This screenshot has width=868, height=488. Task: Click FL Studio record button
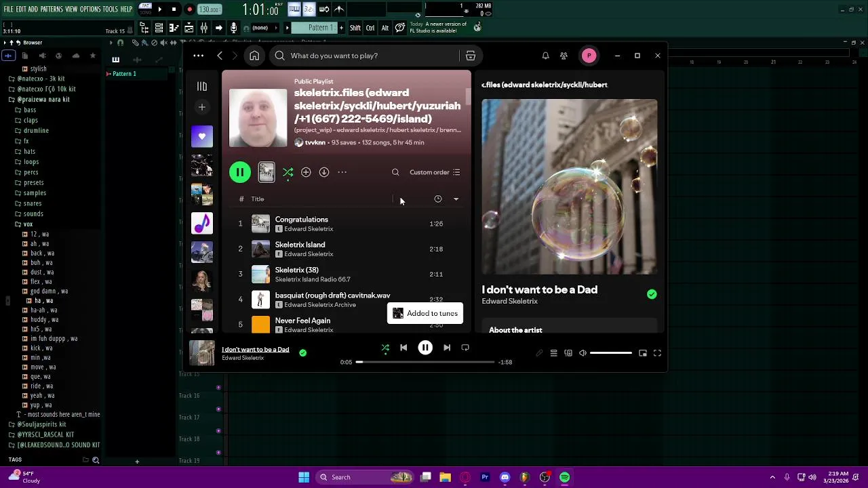pyautogui.click(x=189, y=9)
